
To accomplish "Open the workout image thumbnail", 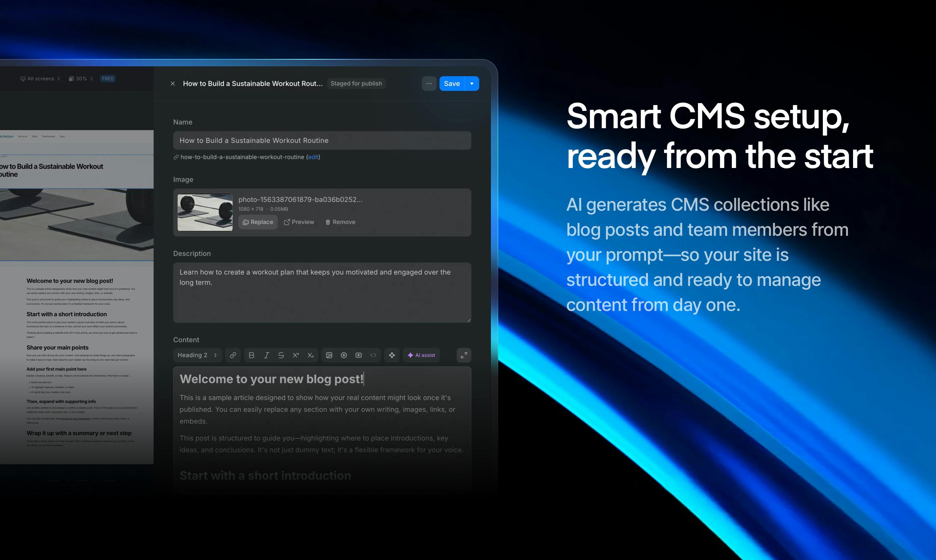I will coord(205,213).
